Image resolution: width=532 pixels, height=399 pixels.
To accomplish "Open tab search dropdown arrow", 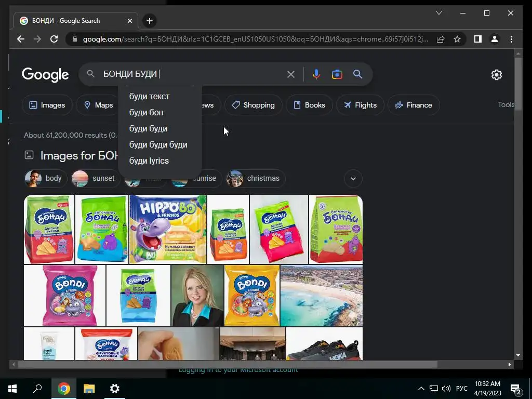I will click(x=438, y=13).
